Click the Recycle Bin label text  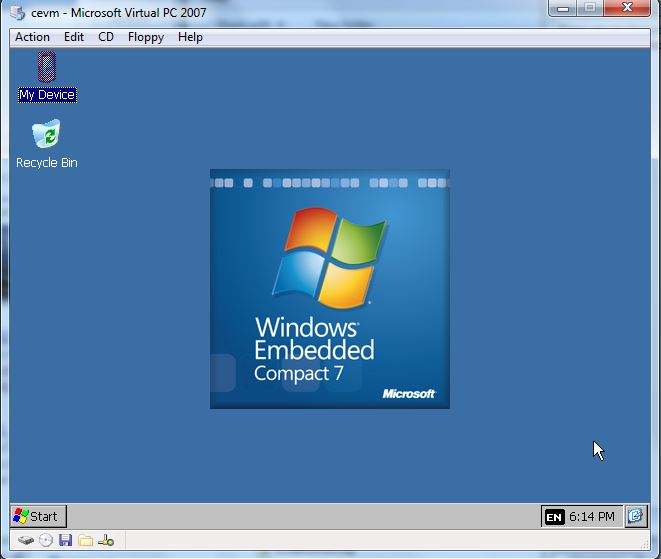tap(47, 163)
